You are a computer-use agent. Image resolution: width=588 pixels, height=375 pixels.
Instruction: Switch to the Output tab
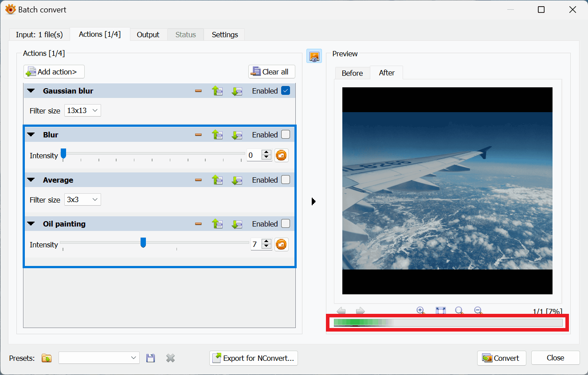(148, 35)
